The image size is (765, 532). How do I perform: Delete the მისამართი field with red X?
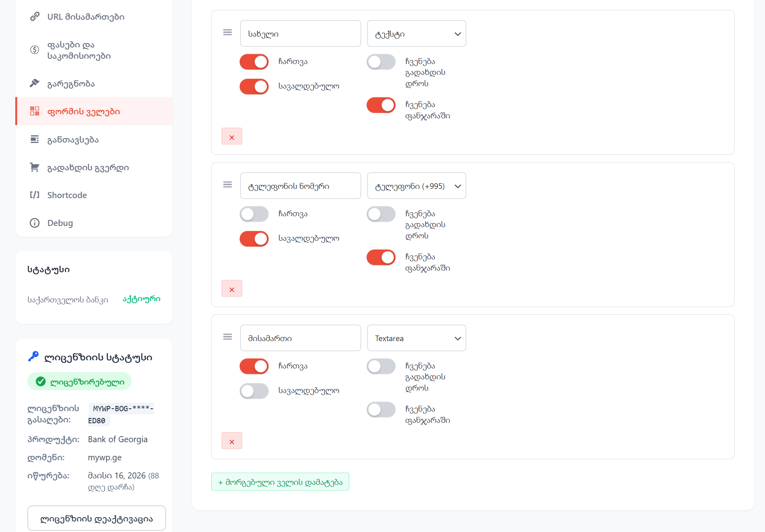point(232,441)
